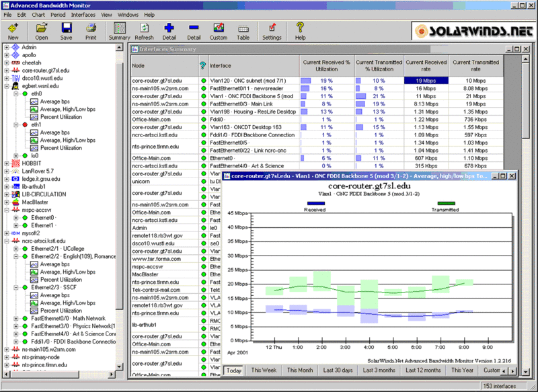The width and height of the screenshot is (538, 392).
Task: Select Percent Utilization chart under eth1
Action: point(61,148)
